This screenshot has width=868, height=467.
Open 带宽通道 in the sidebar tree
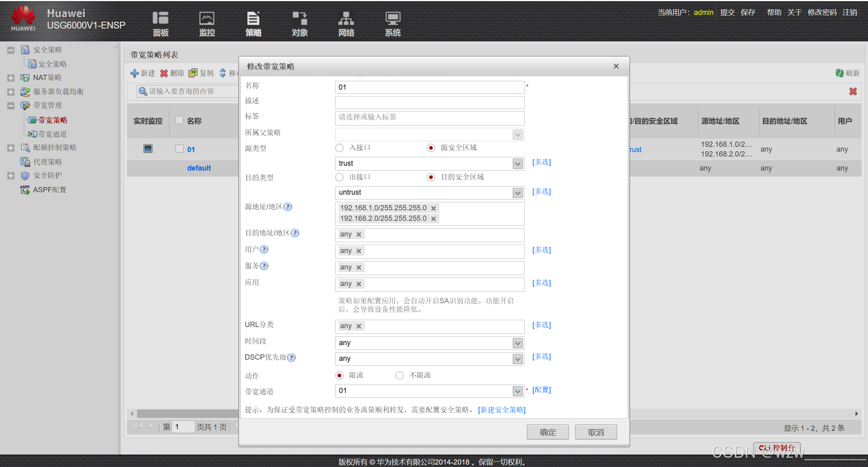[x=52, y=134]
